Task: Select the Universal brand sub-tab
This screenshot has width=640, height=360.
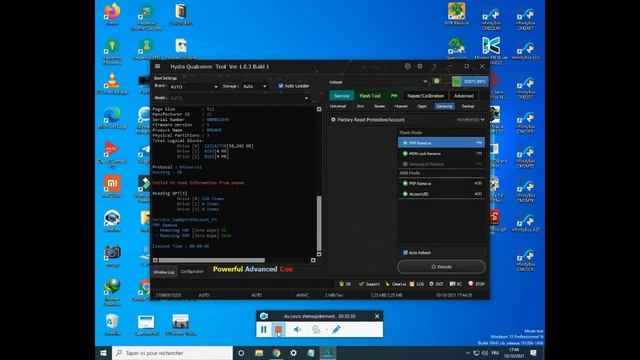Action: (338, 107)
